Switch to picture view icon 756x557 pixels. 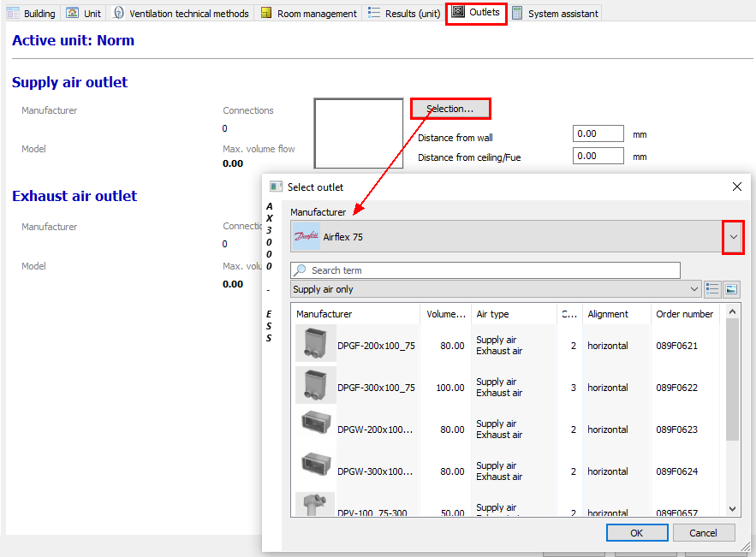731,289
